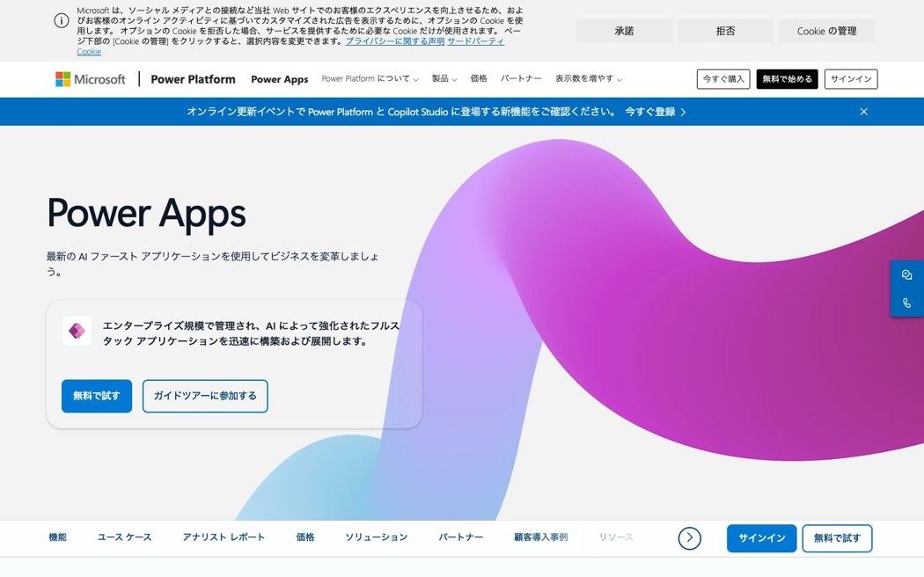Viewport: 924px width, 577px height.
Task: Go to Power Platform home link
Action: [x=193, y=79]
